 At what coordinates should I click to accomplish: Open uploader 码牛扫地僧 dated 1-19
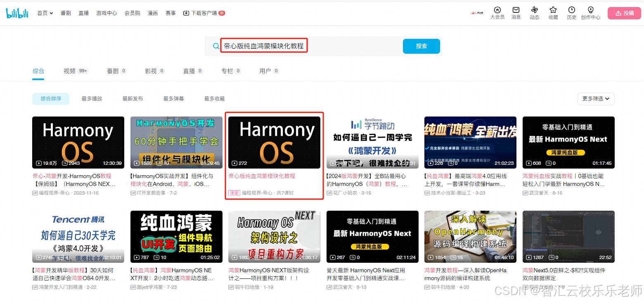coord(251,287)
